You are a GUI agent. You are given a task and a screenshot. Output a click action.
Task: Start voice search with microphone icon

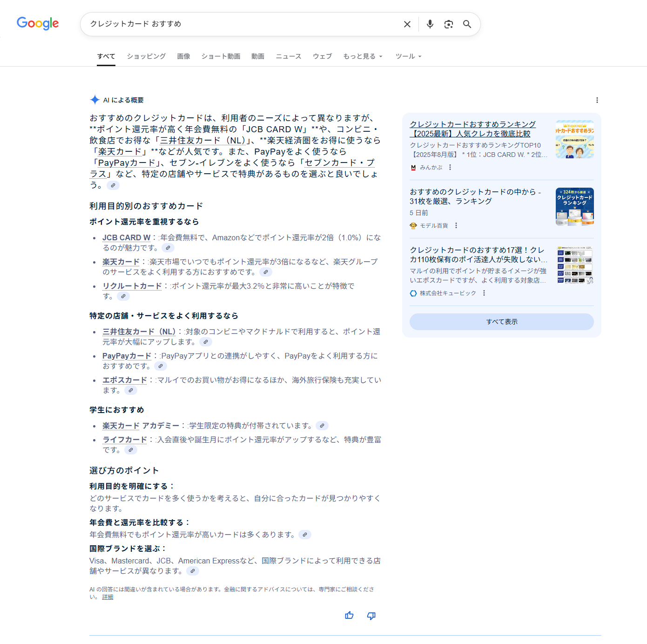(430, 24)
